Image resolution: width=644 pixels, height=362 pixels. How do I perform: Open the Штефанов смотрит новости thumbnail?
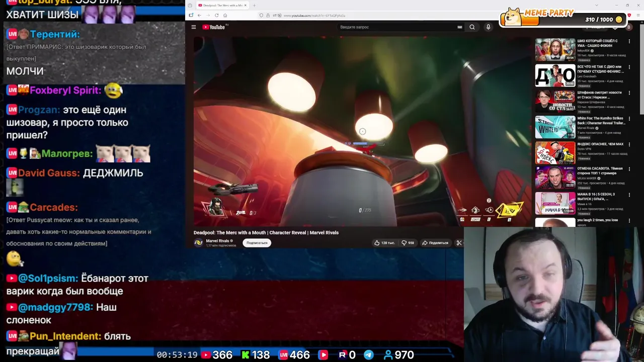click(555, 101)
